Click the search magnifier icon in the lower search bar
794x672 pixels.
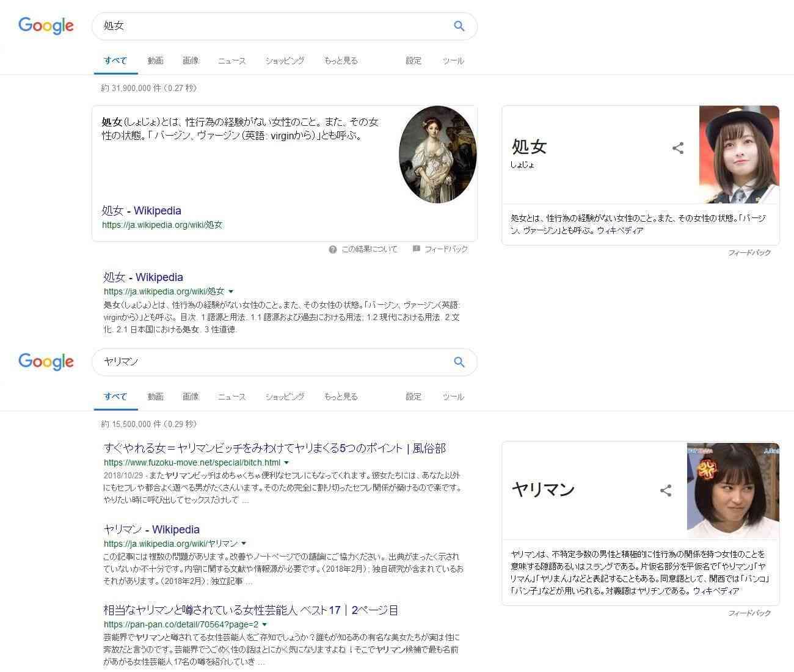tap(459, 362)
